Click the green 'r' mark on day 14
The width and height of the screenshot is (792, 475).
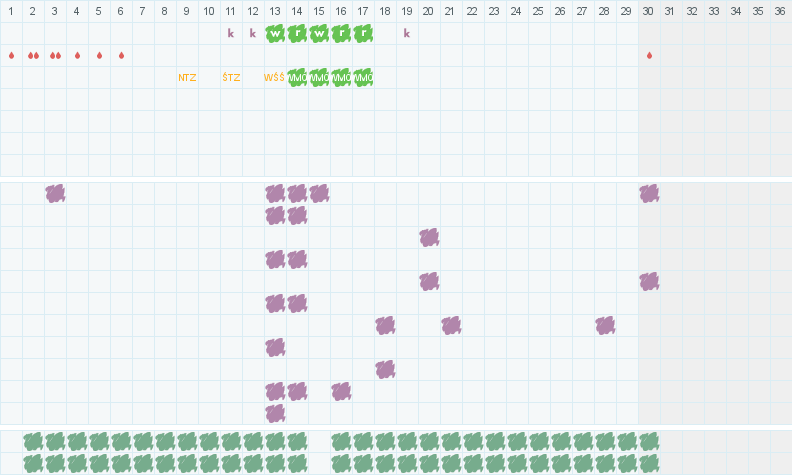(x=297, y=33)
